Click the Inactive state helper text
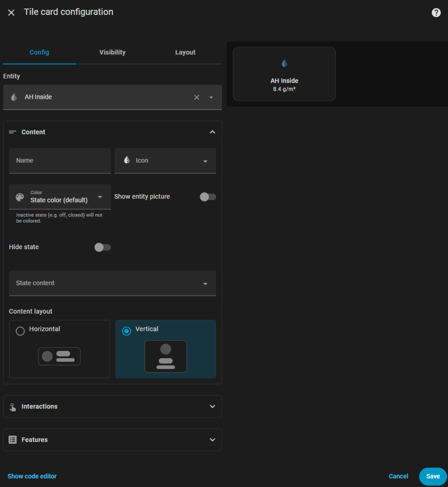Screen dimensions: 448x487 click(59, 218)
